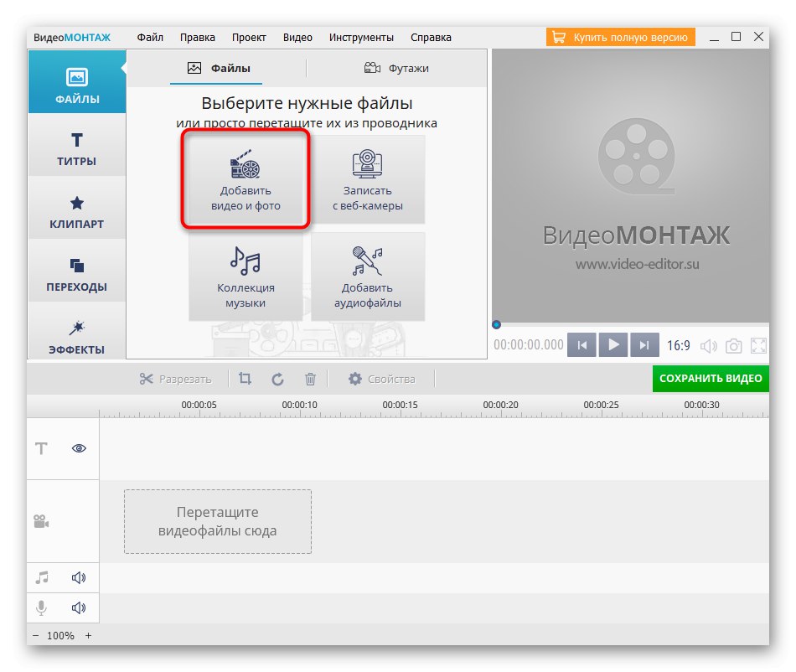Image resolution: width=796 pixels, height=672 pixels.
Task: Open Коллекция музыки tile
Action: [x=246, y=277]
